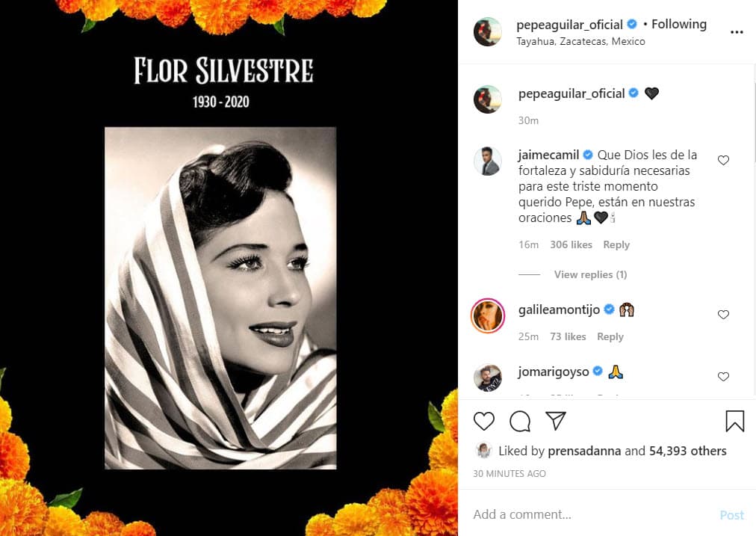Reply to galileamontijo's comment
Screen dimensions: 756x536
(610, 336)
